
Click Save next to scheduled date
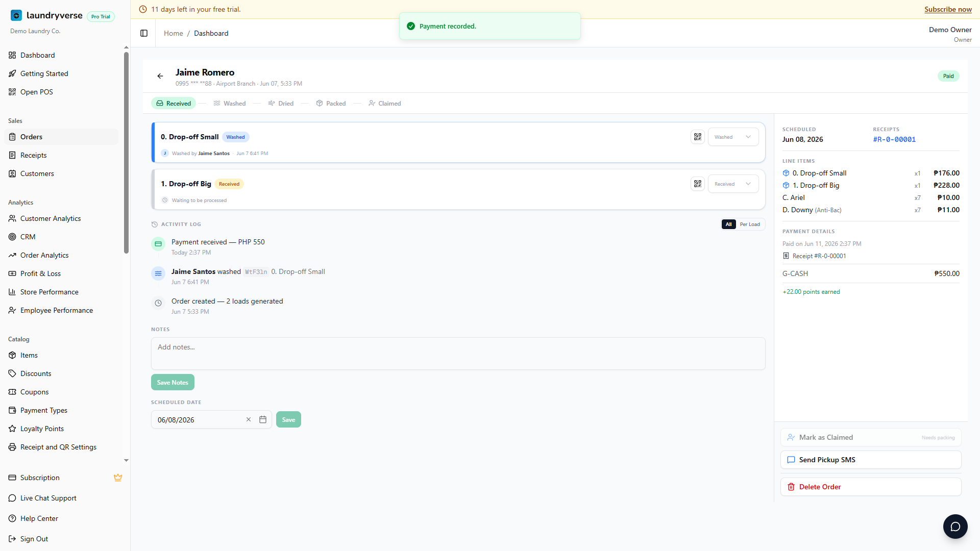pos(288,419)
